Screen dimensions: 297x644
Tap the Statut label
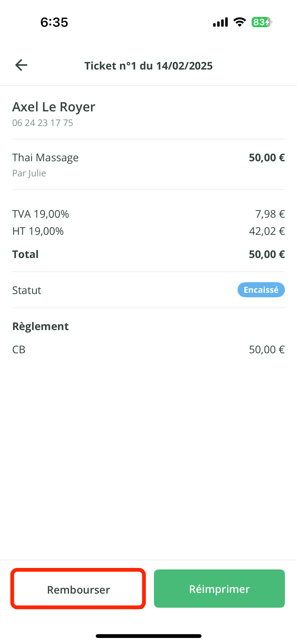click(x=27, y=290)
